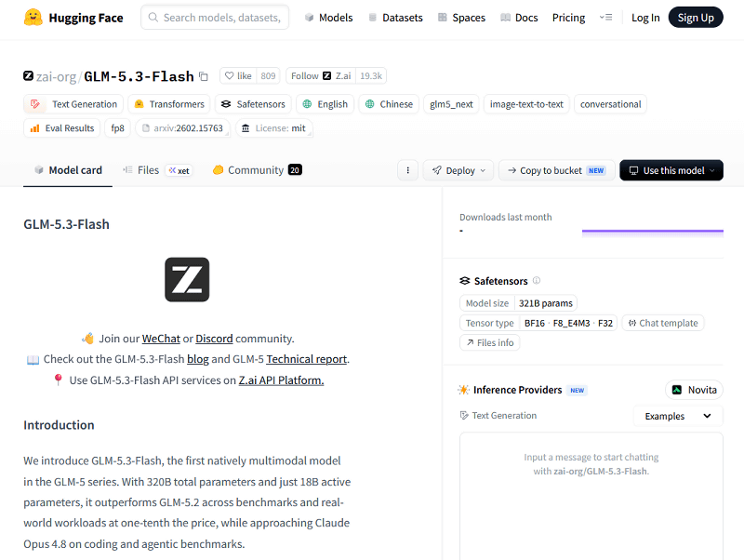Click the downloads last month chart
This screenshot has width=744, height=560.
coord(653,231)
